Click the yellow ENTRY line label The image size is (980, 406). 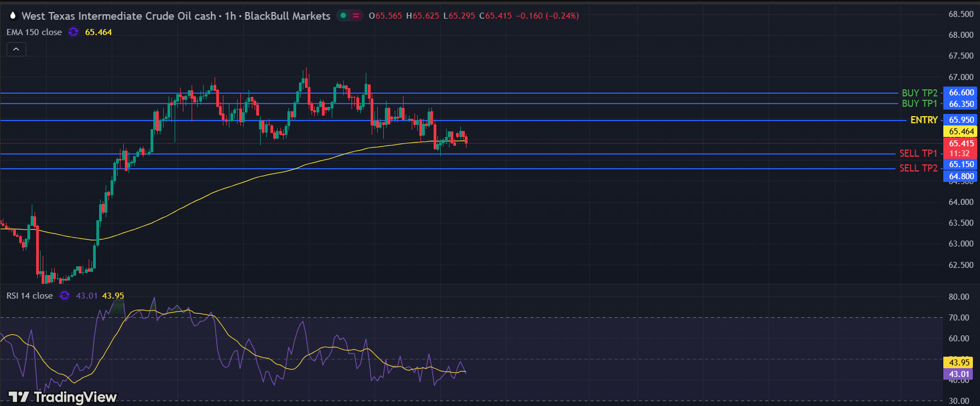pos(924,120)
